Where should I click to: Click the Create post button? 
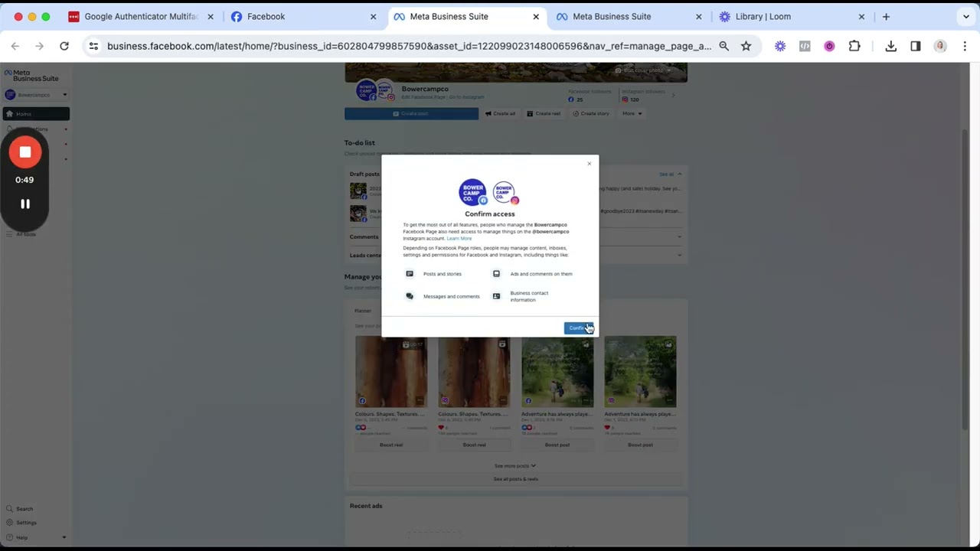[411, 114]
